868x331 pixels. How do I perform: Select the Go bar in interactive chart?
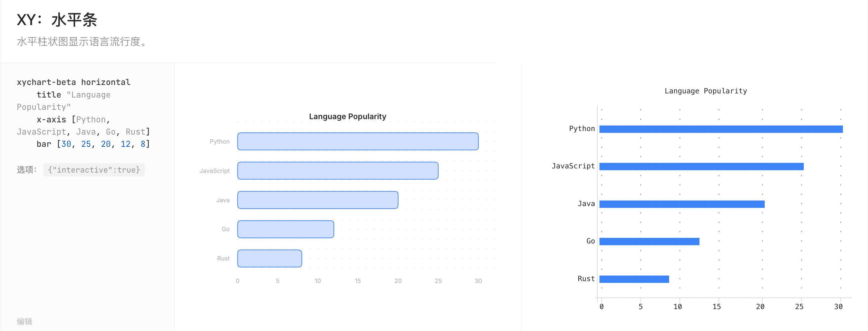pyautogui.click(x=286, y=229)
